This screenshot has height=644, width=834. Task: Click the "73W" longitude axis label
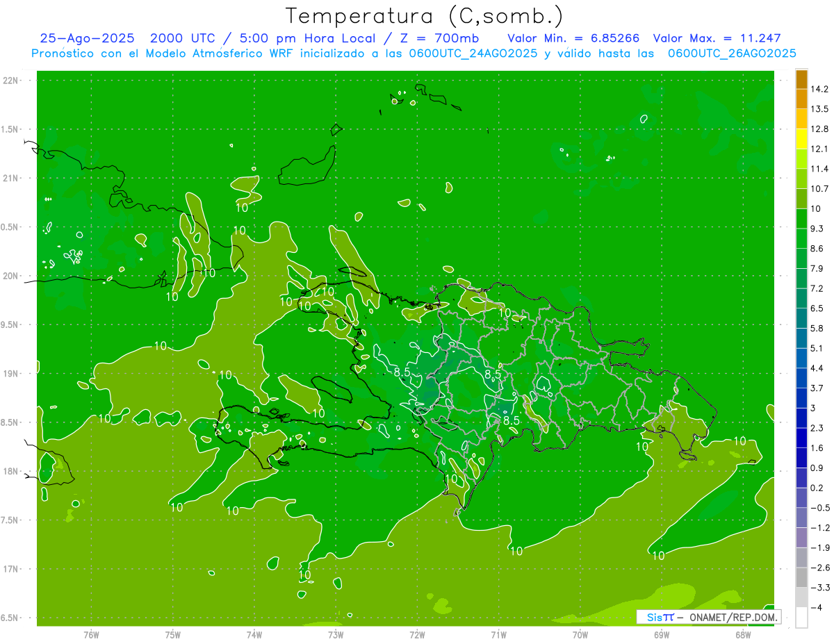336,635
